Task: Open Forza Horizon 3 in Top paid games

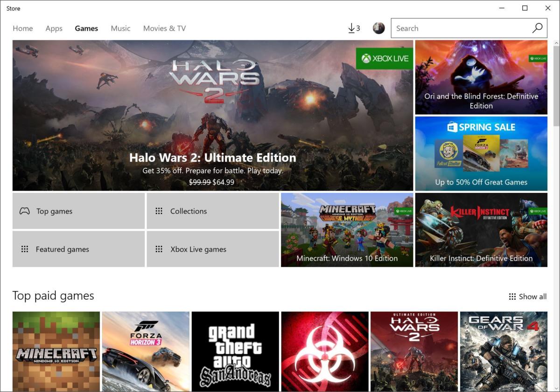Action: (146, 351)
